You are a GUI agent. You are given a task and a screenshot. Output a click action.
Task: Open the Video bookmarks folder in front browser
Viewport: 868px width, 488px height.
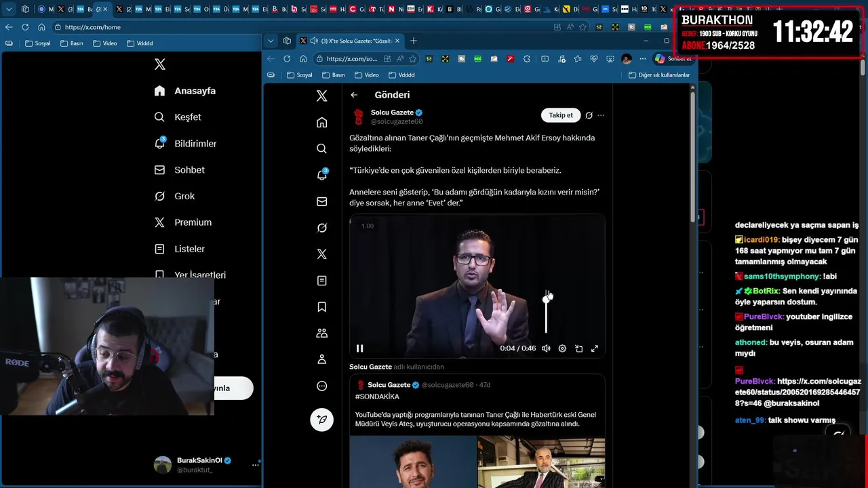tap(367, 75)
